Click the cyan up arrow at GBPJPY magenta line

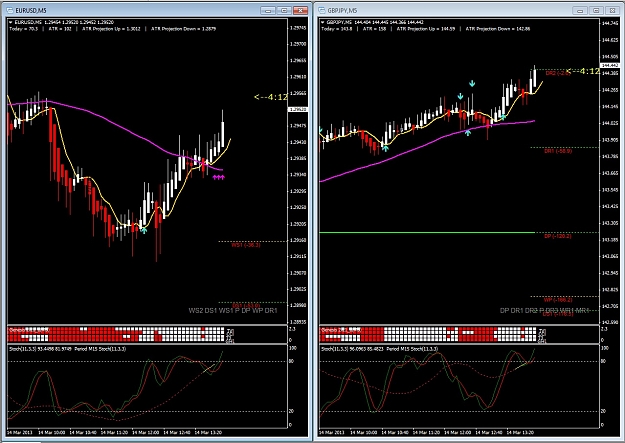click(468, 133)
